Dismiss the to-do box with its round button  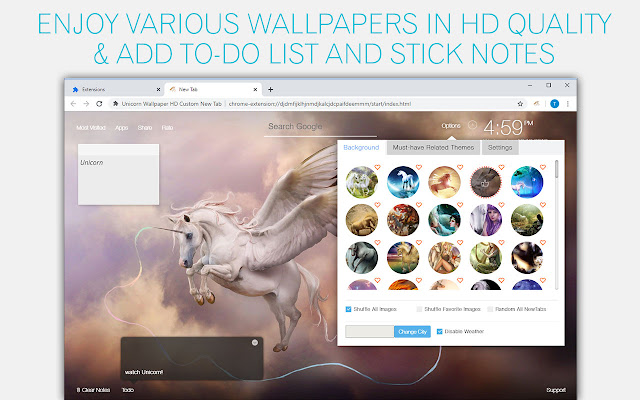click(x=255, y=342)
